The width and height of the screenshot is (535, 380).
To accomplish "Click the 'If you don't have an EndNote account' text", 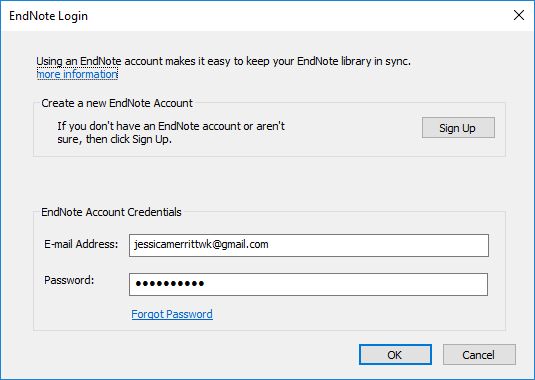I will 171,126.
